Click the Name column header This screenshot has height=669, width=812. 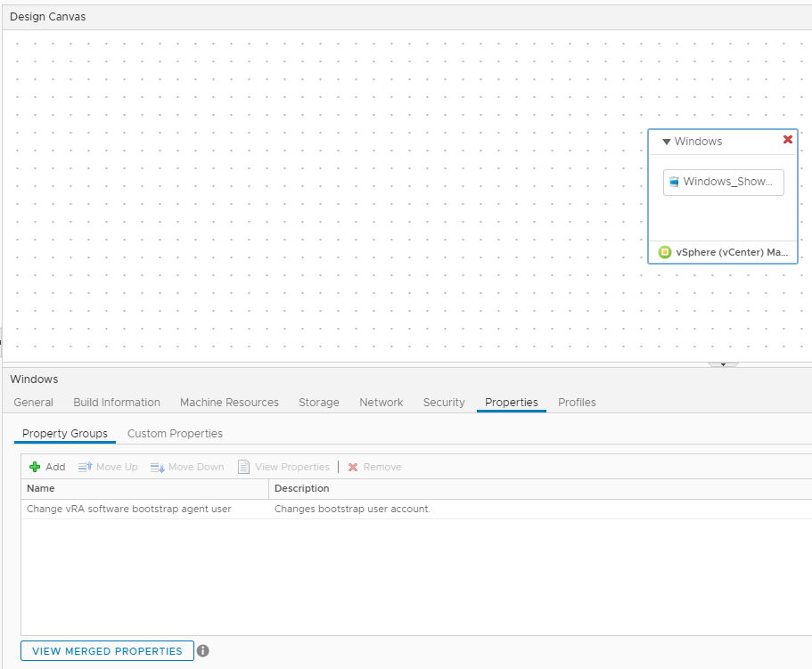pyautogui.click(x=41, y=488)
